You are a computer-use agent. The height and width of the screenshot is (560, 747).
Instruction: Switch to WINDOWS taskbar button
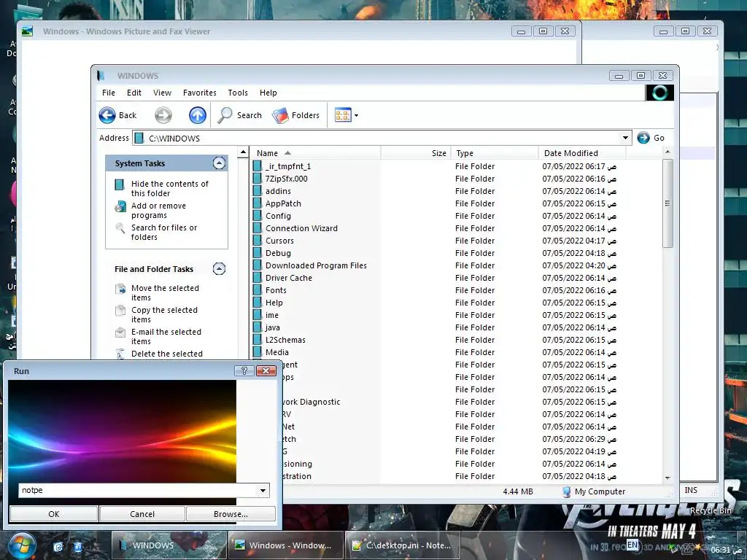(169, 545)
